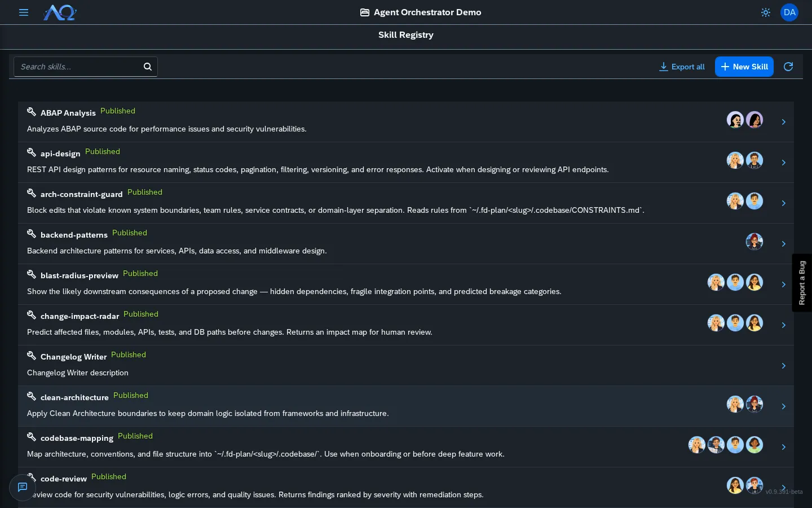Click the wrench icon beside backend-patterns
This screenshot has height=508, width=812.
[32, 234]
